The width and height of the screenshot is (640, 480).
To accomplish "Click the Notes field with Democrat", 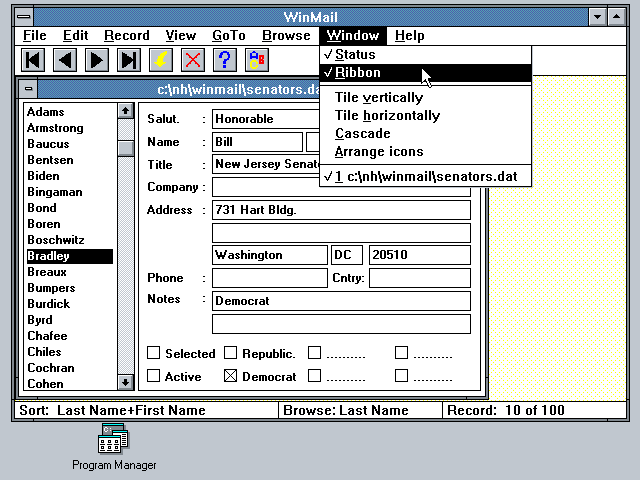I will [x=341, y=301].
